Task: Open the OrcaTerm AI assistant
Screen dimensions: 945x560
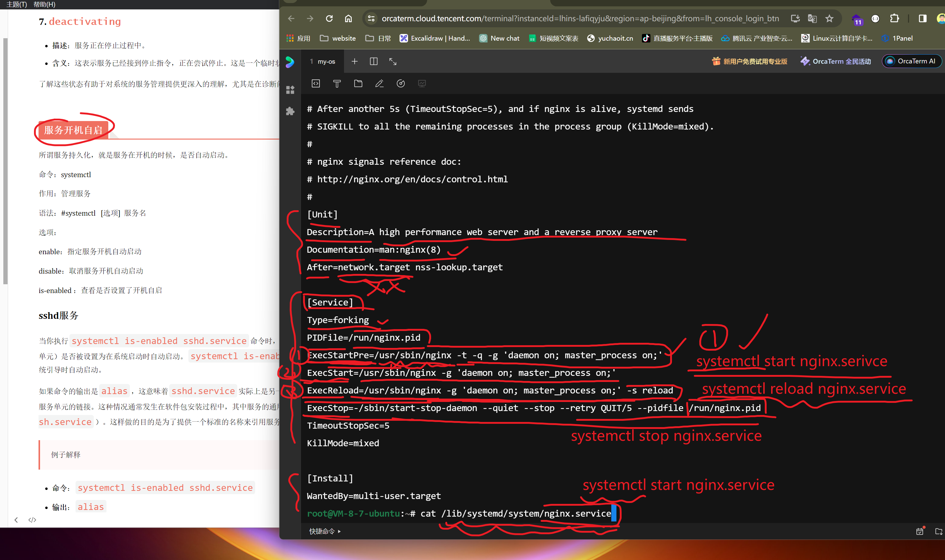Action: point(911,61)
